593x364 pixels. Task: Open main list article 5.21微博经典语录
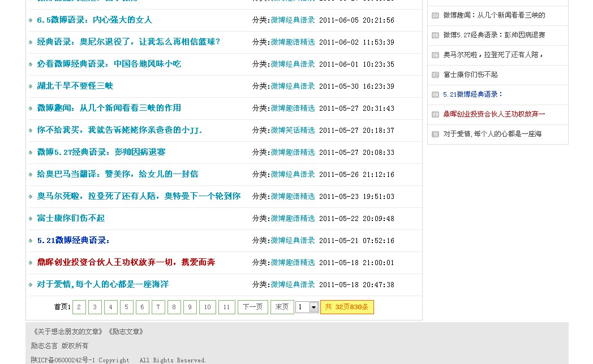point(74,241)
